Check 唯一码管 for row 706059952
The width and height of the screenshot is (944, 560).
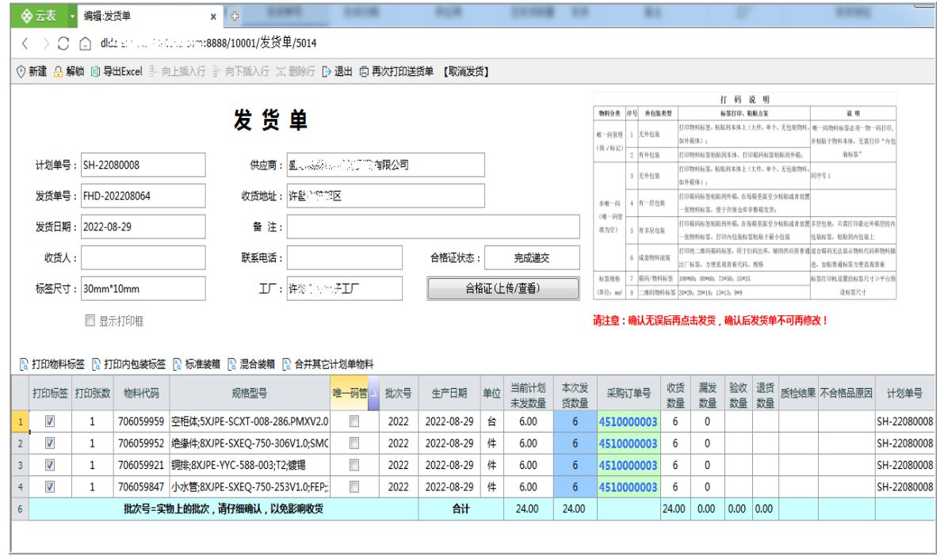point(354,444)
